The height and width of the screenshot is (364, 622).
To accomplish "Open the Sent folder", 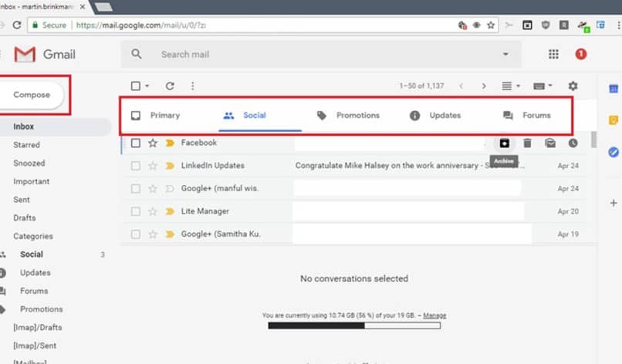I will point(22,200).
